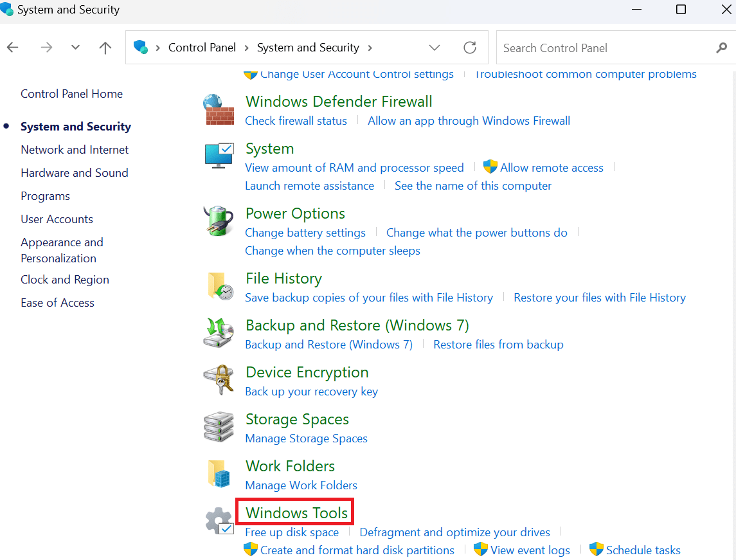Click Schedule tasks link
The width and height of the screenshot is (736, 560).
tap(643, 550)
